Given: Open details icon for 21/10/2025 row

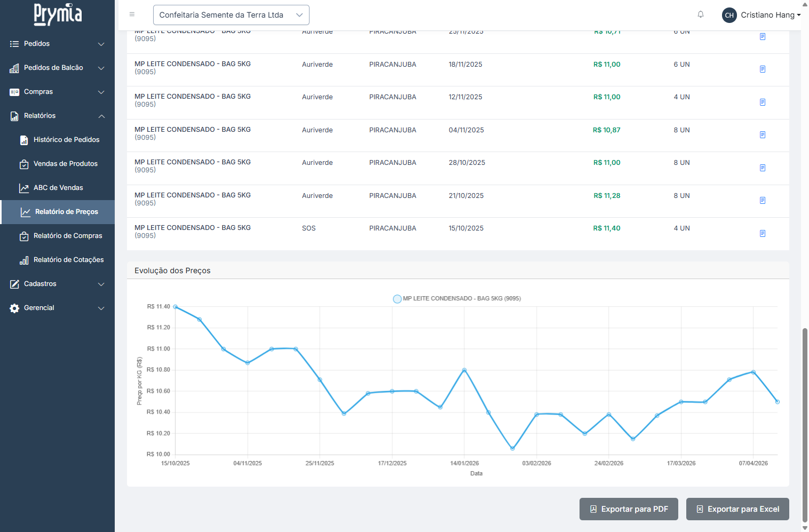Looking at the screenshot, I should 762,201.
